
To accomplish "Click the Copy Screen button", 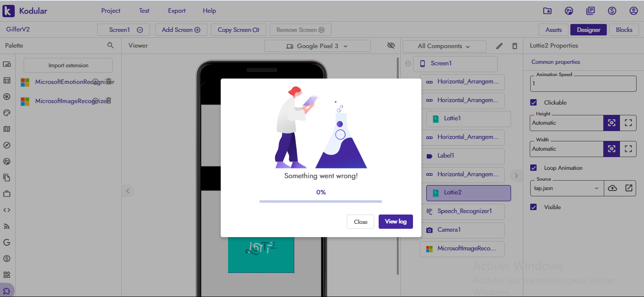I will pos(238,30).
